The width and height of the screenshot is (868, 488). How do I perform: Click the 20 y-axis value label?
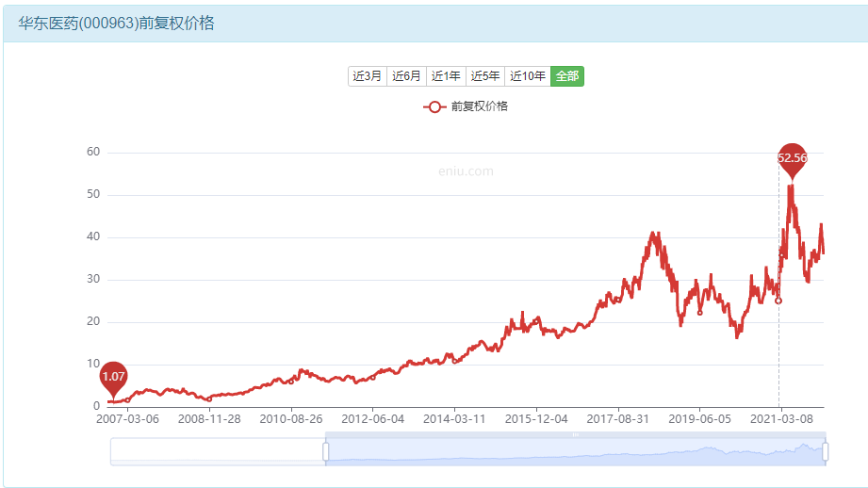tap(93, 322)
